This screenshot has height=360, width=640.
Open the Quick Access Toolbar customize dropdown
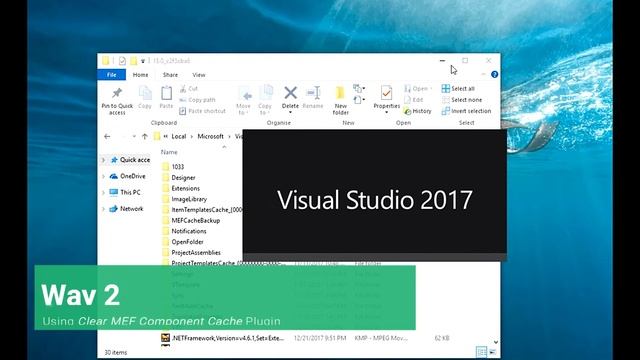143,61
